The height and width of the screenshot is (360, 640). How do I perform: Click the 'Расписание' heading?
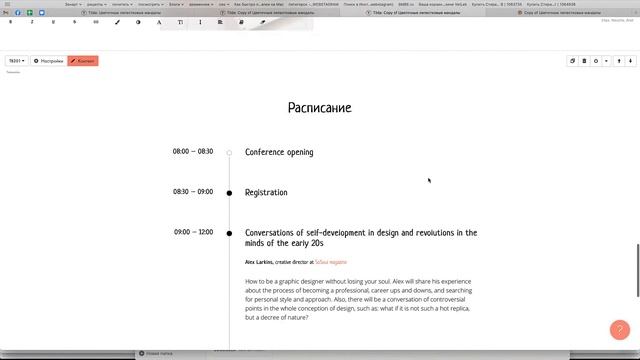click(320, 108)
